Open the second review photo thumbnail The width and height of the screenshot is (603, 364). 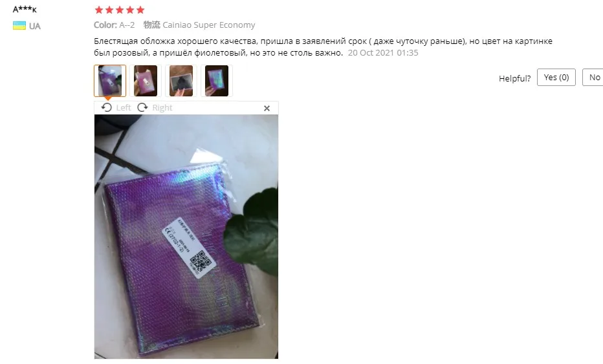pyautogui.click(x=146, y=81)
